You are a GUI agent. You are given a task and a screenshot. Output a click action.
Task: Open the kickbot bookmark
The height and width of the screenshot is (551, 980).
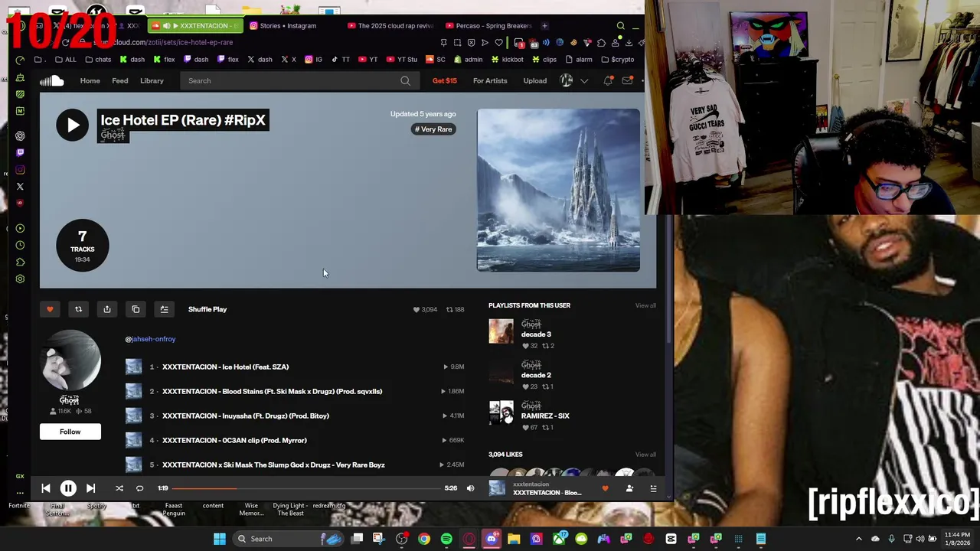click(508, 59)
